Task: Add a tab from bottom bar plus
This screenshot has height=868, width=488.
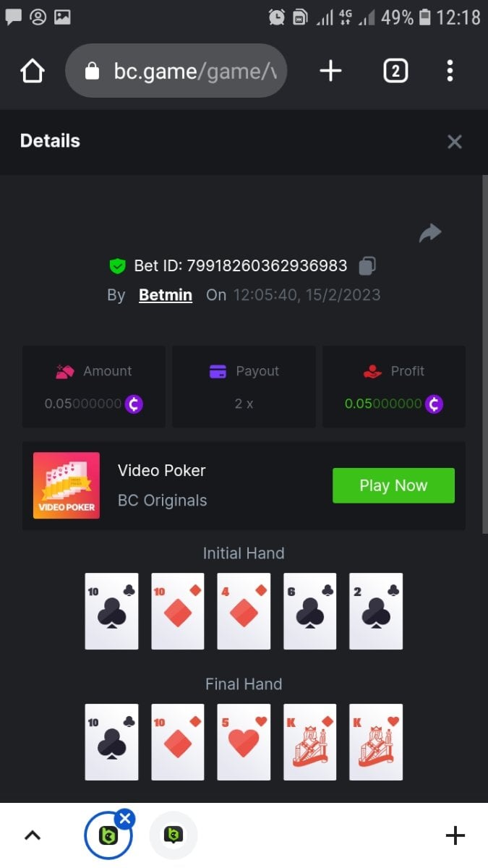Action: (455, 835)
